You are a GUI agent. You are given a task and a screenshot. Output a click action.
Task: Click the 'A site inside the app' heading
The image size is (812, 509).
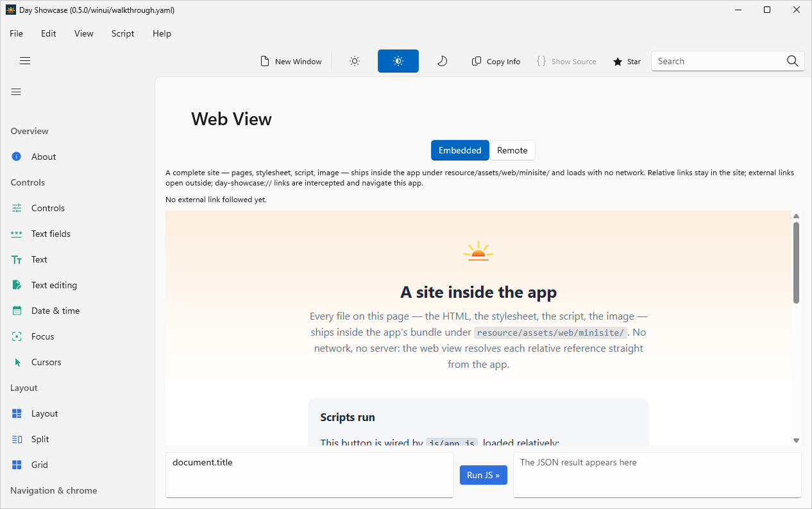point(478,292)
